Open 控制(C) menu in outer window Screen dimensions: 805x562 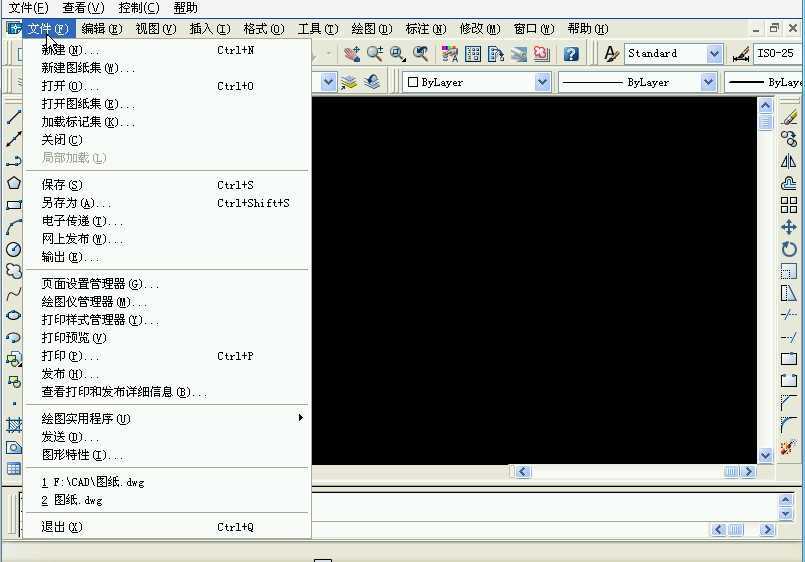tap(139, 8)
